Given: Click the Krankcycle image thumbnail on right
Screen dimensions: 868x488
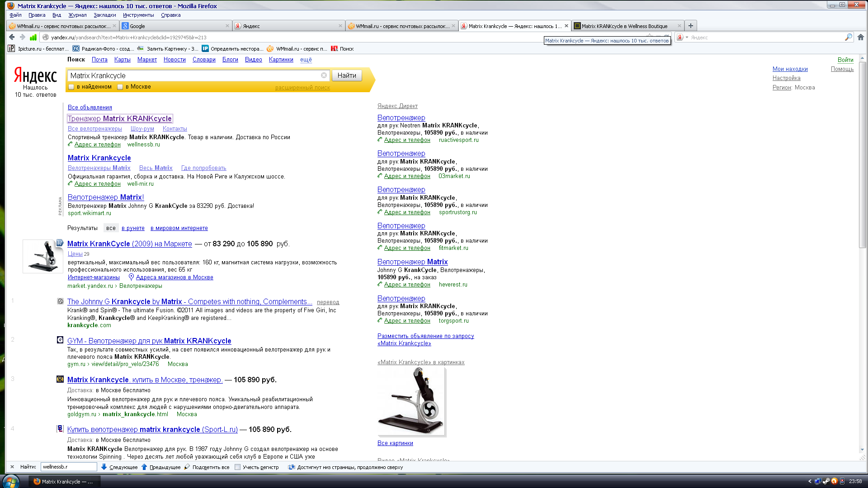Looking at the screenshot, I should pos(411,401).
